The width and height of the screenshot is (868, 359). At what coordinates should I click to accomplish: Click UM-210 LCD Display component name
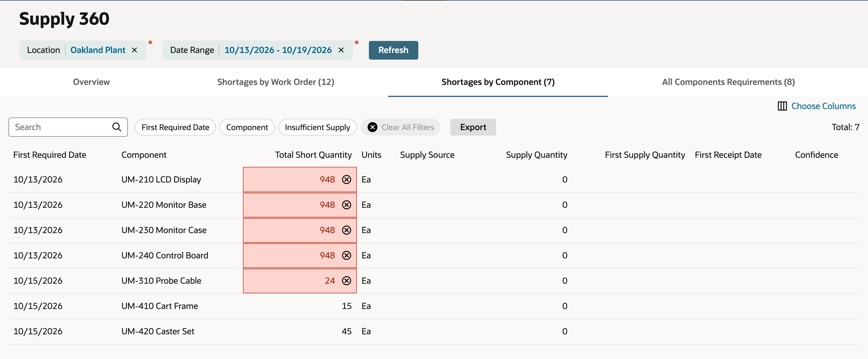(161, 179)
